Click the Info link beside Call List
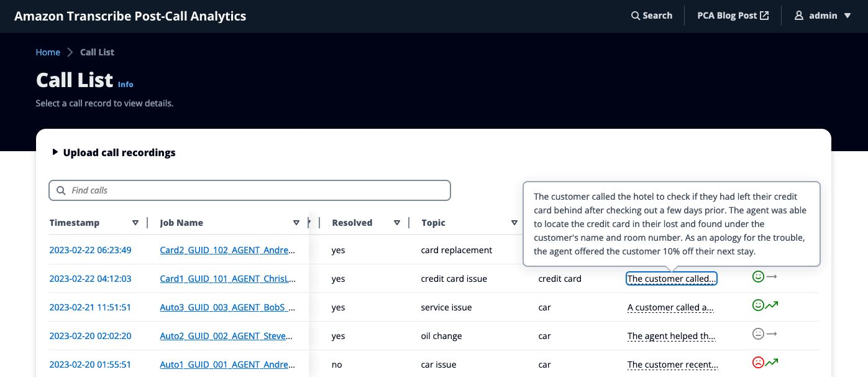This screenshot has height=377, width=868. pos(126,84)
